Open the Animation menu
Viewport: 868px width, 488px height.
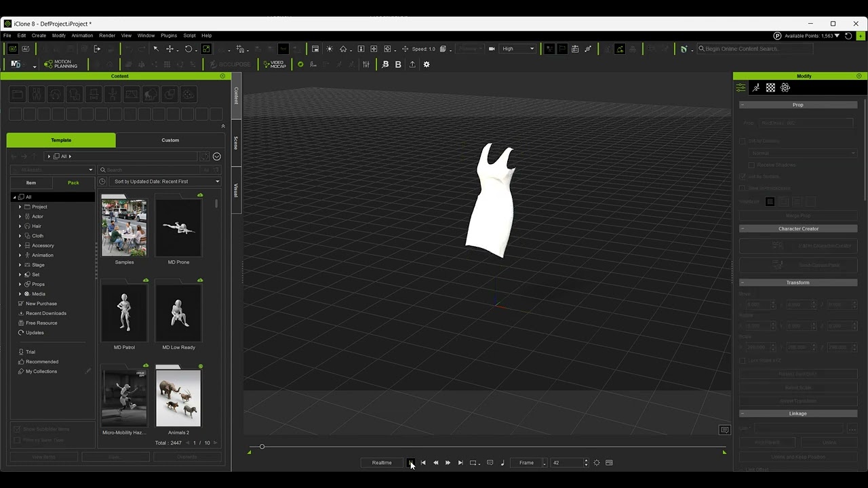[82, 35]
